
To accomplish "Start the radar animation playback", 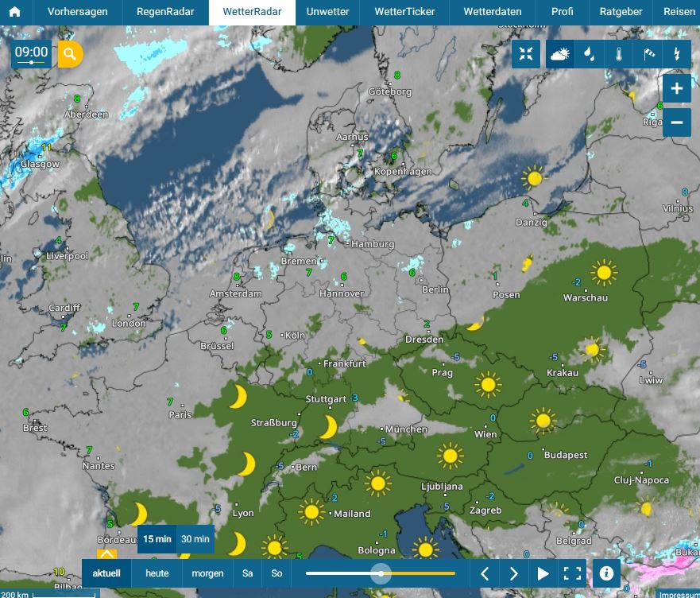I will click(543, 573).
